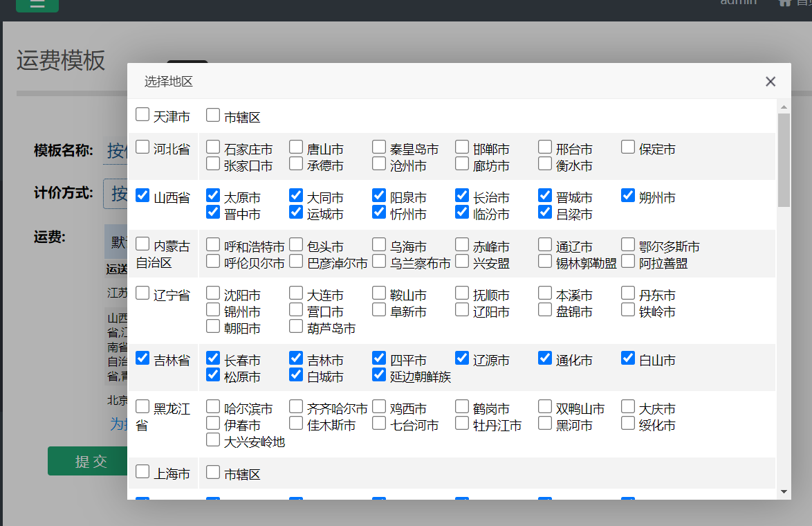Viewport: 812px width, 526px height.
Task: Uncheck the 山西省 province checkbox
Action: pyautogui.click(x=142, y=195)
